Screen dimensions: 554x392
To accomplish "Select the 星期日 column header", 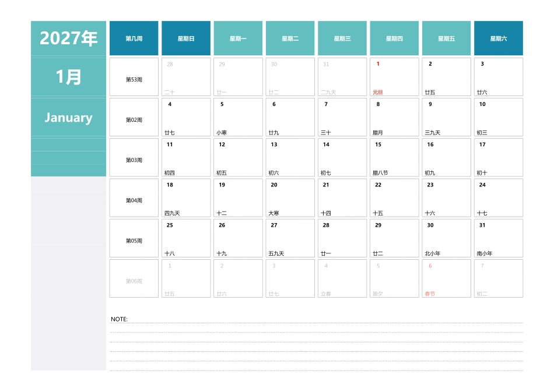I will coord(186,38).
